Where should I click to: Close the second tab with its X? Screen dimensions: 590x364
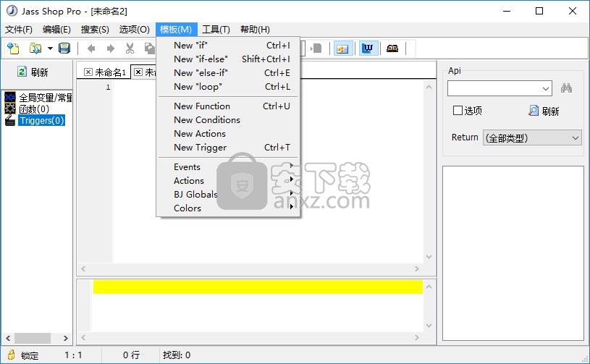pyautogui.click(x=138, y=72)
